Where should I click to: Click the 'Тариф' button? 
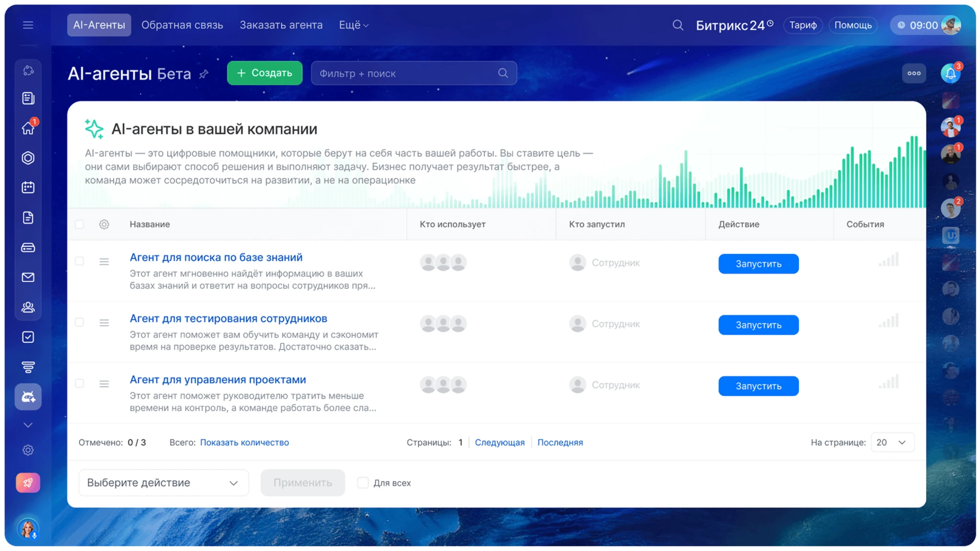(803, 25)
